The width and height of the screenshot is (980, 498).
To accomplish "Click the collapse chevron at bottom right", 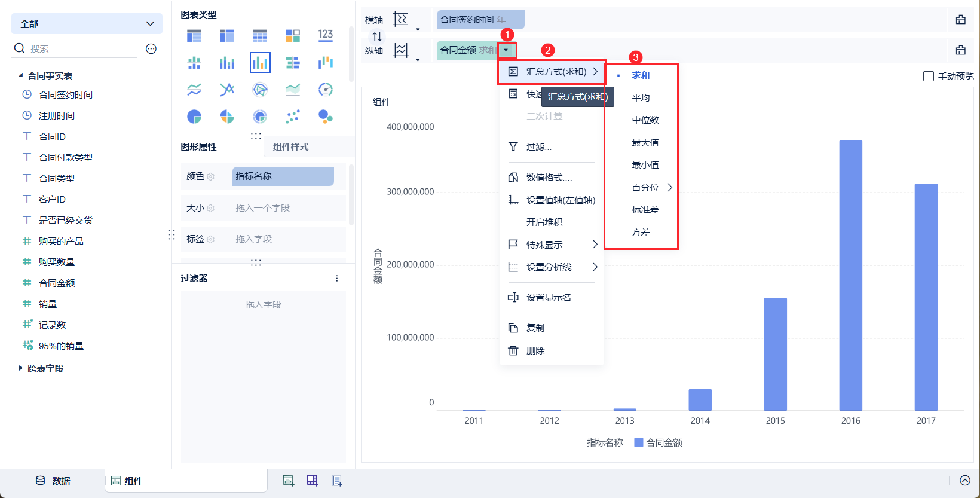I will coord(965,481).
